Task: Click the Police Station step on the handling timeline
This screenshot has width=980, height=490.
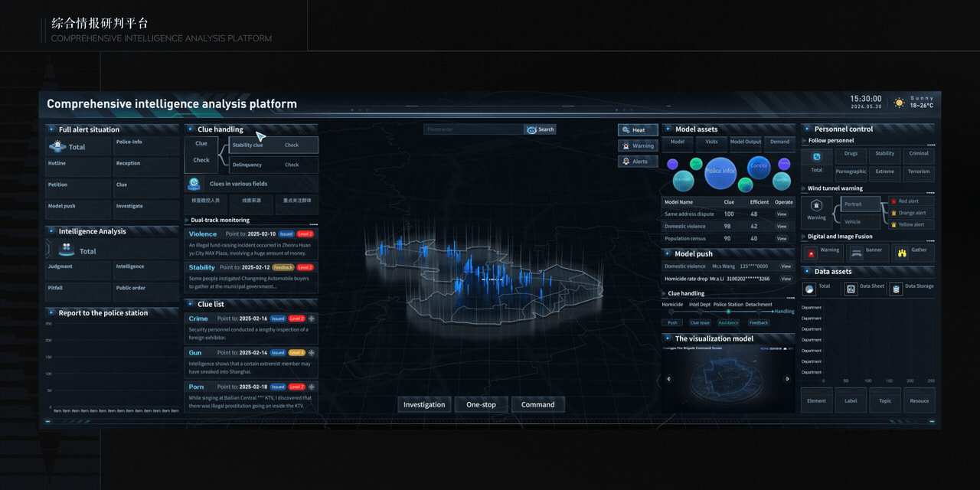Action: 728,312
